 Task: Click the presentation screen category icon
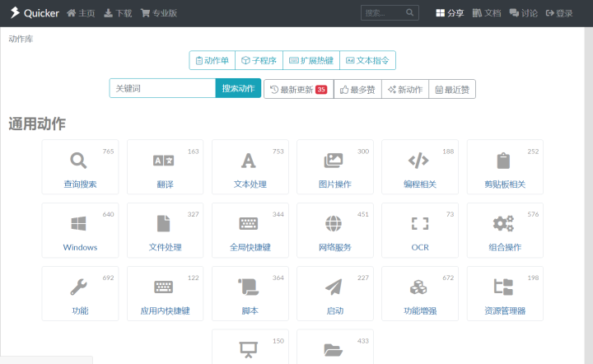(249, 350)
